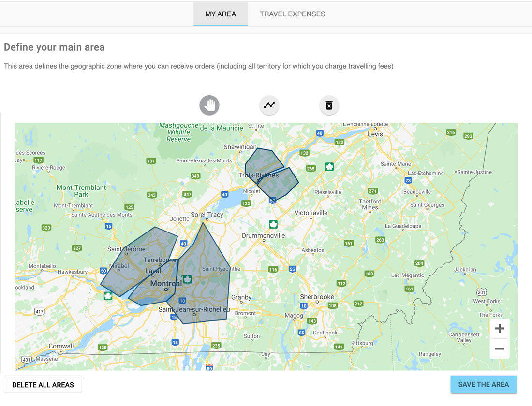This screenshot has height=406, width=532.
Task: Select the polyline drawing tool
Action: (269, 105)
